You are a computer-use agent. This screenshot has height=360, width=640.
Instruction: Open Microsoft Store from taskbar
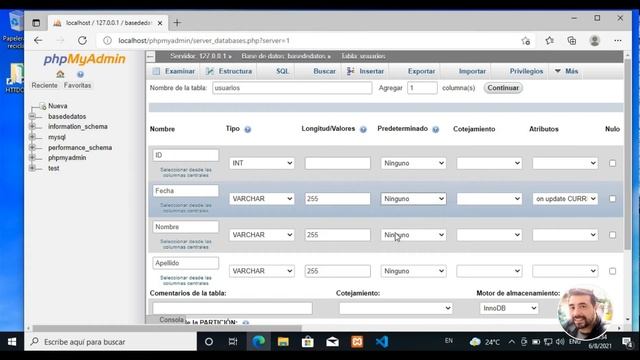[x=308, y=342]
